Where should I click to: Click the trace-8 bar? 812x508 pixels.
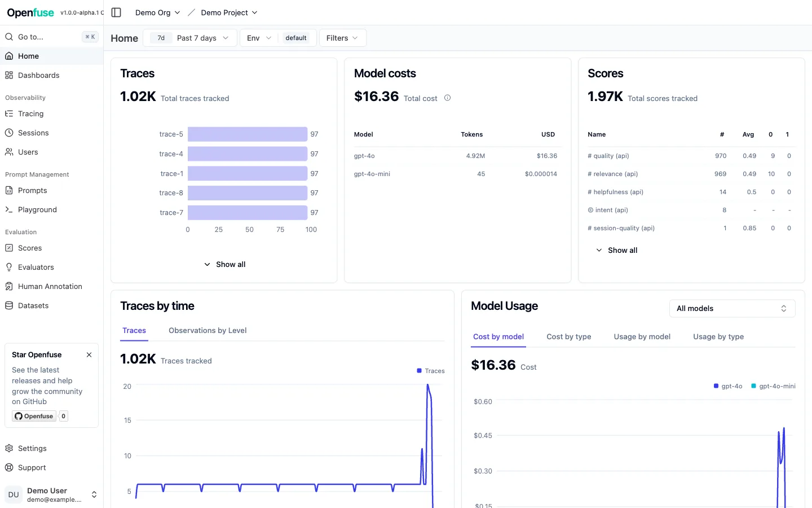[248, 193]
